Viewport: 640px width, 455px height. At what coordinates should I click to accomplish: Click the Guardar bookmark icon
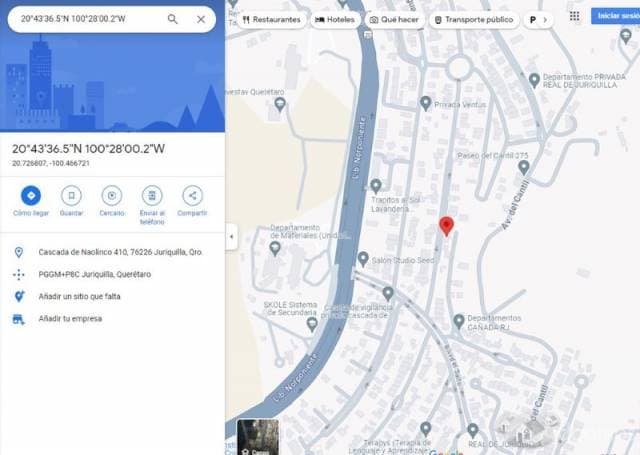[71, 195]
